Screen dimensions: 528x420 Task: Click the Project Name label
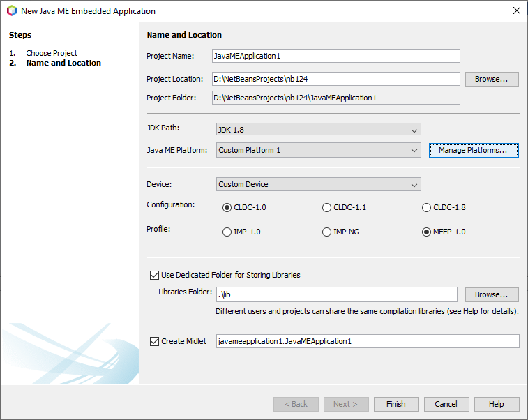tap(170, 57)
